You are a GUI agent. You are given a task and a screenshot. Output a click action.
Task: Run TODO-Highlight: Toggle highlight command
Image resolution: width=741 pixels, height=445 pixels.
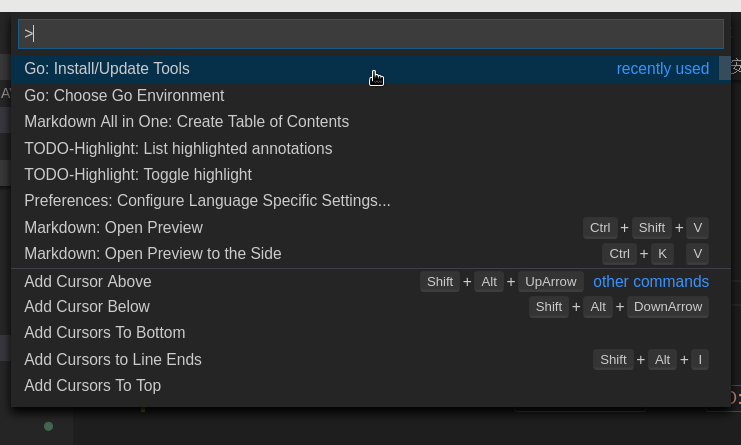click(365, 175)
